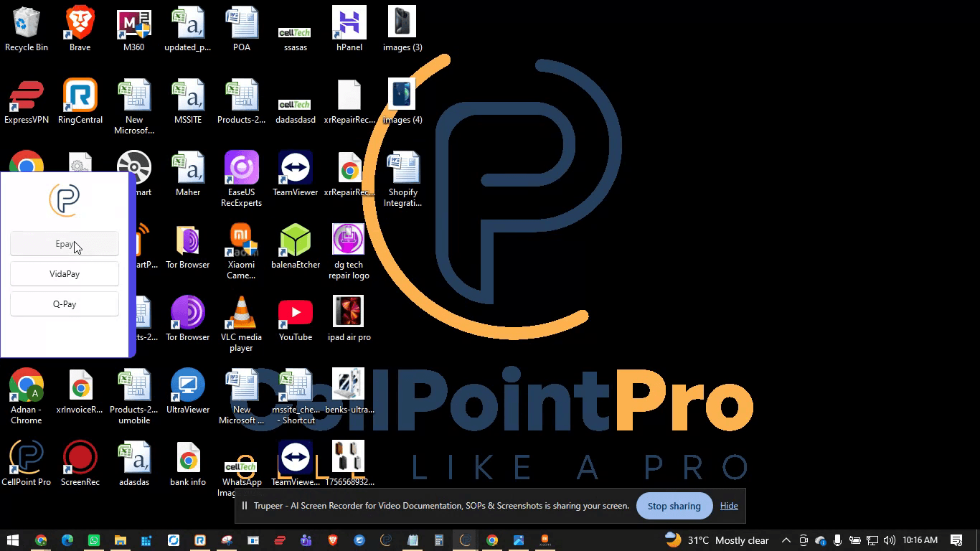The width and height of the screenshot is (980, 551).
Task: Open the hPanel desktop shortcut
Action: coord(349,29)
